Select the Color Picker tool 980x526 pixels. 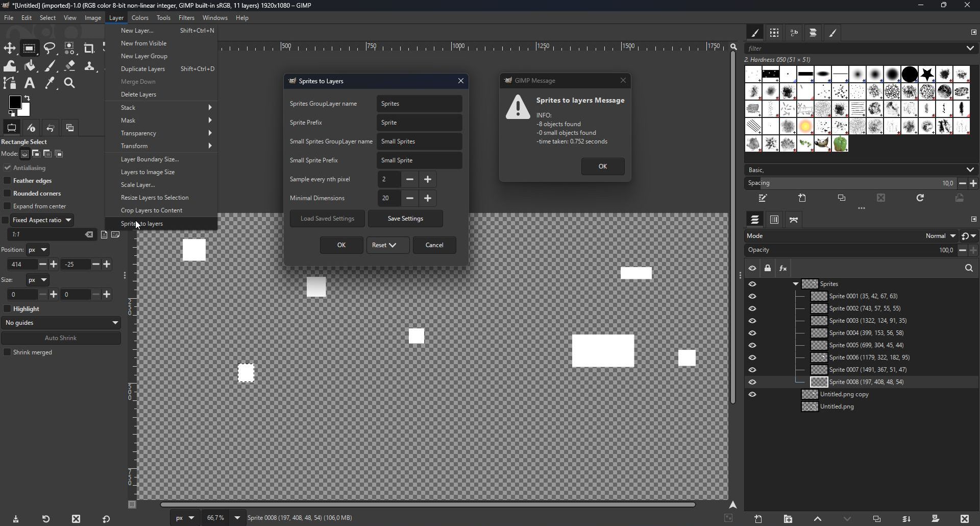[x=50, y=83]
